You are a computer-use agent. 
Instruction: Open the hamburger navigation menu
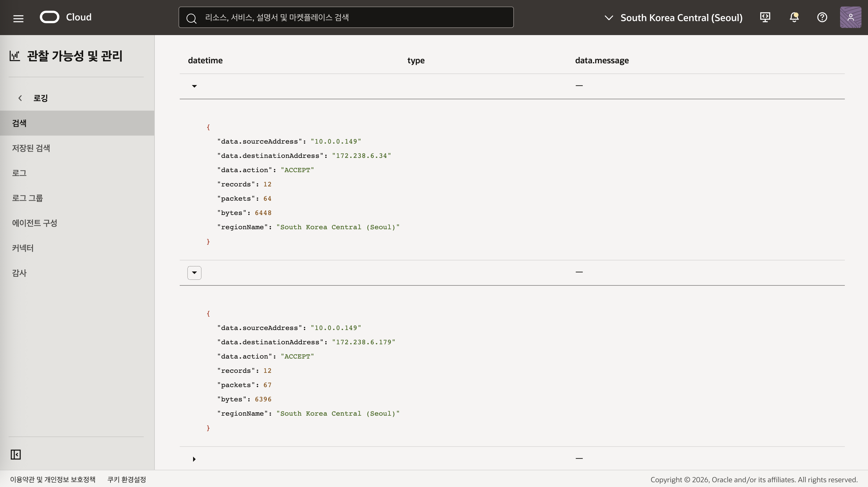18,18
